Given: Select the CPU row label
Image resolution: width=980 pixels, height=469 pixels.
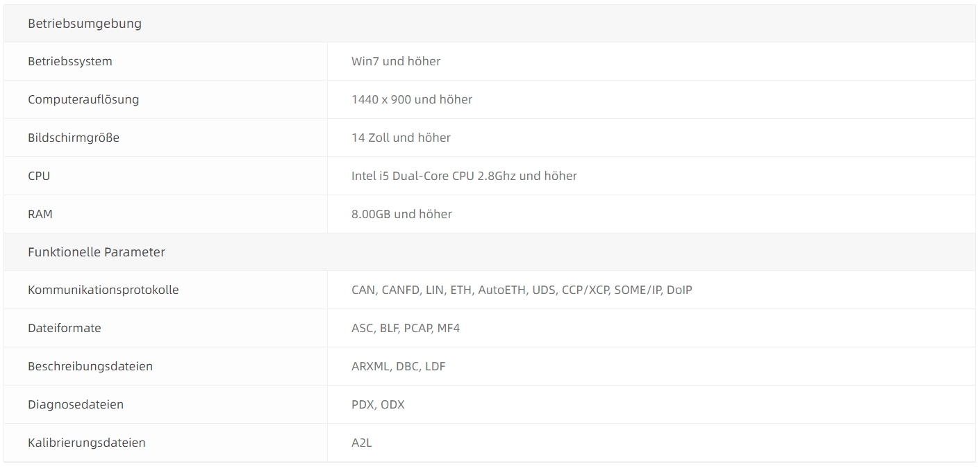Looking at the screenshot, I should coord(39,176).
